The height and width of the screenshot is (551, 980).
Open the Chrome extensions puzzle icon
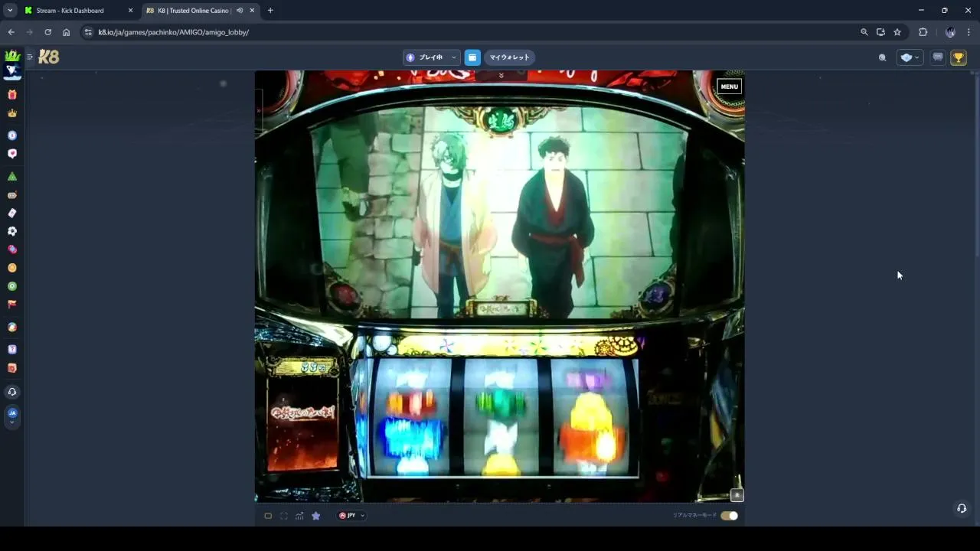[x=923, y=32]
